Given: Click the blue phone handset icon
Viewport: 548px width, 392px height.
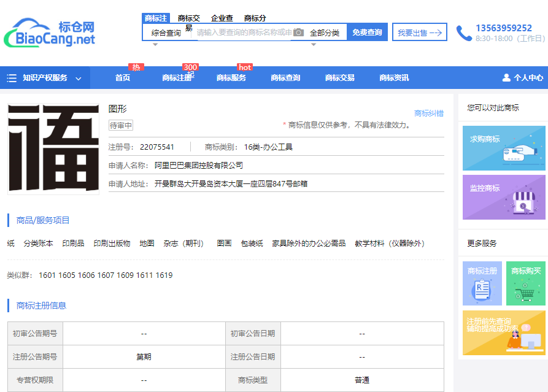Looking at the screenshot, I should tap(464, 33).
